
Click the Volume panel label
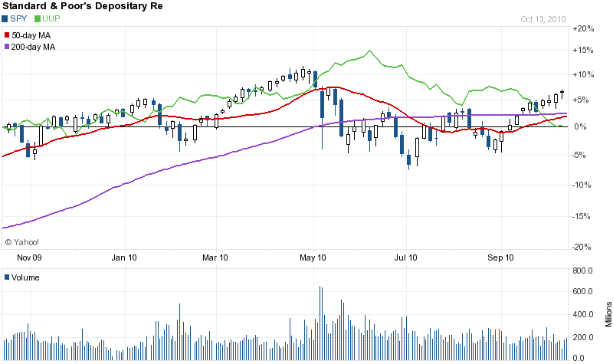coord(25,277)
